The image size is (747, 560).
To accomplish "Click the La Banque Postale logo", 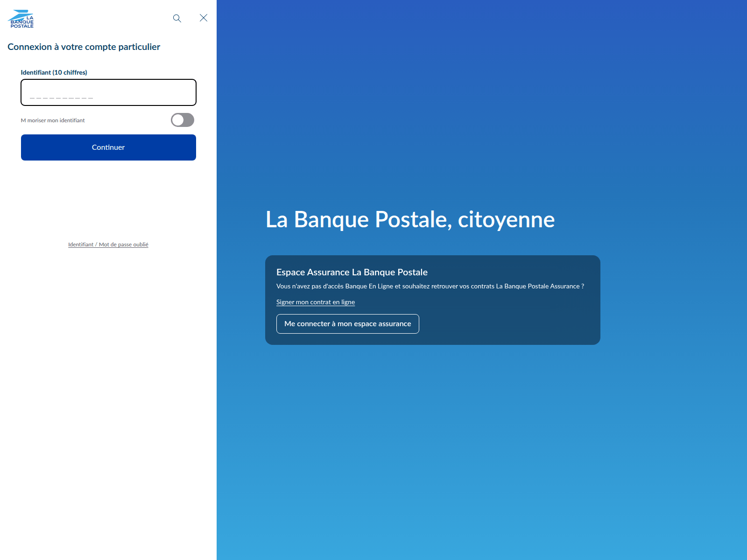I will pyautogui.click(x=21, y=19).
